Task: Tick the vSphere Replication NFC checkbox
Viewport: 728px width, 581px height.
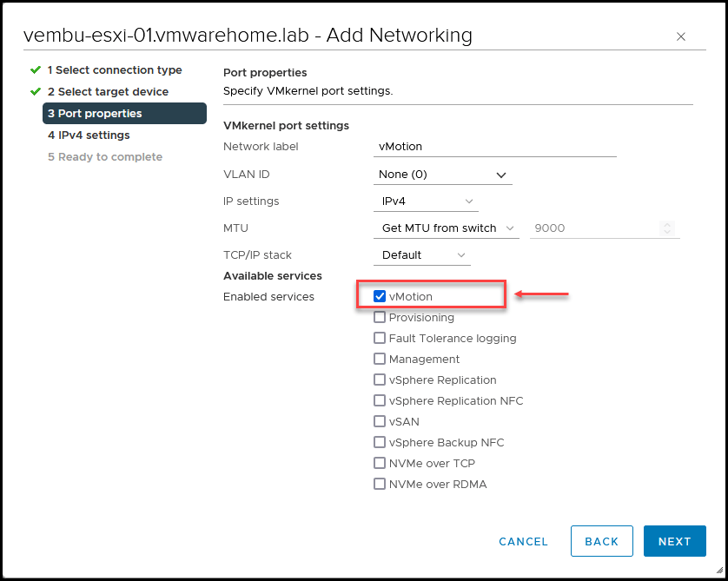Action: pyautogui.click(x=380, y=400)
